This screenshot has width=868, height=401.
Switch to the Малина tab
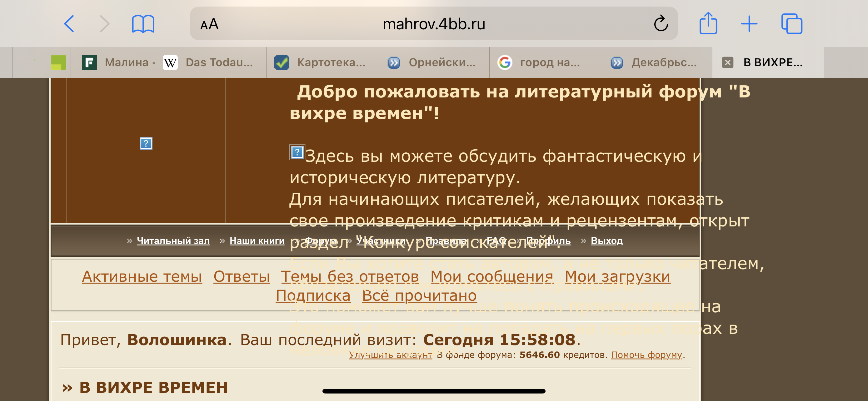[113, 62]
